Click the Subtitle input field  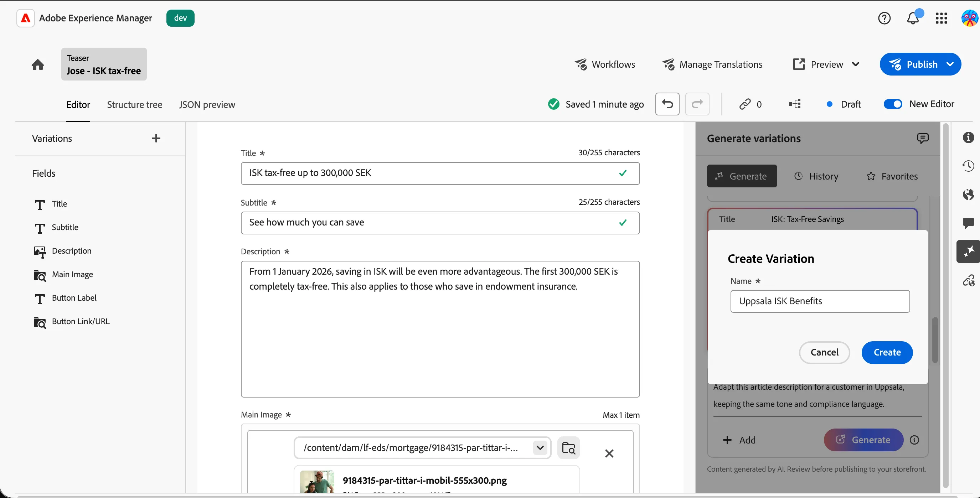click(x=440, y=223)
